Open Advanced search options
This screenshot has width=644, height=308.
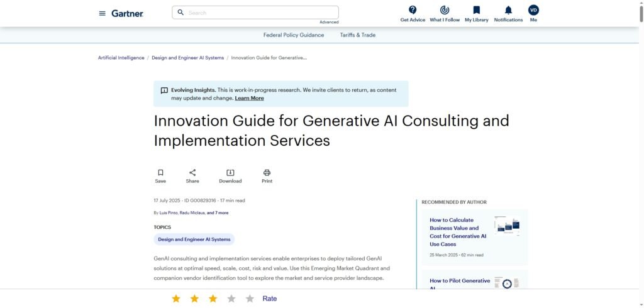(329, 22)
